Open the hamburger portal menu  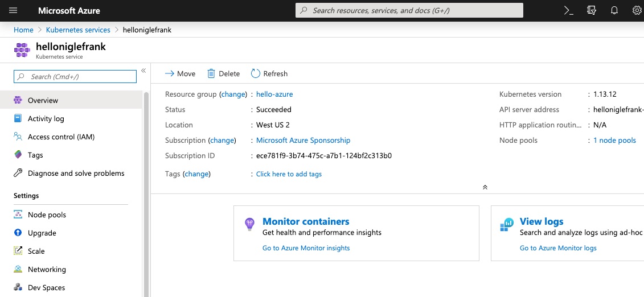coord(13,11)
